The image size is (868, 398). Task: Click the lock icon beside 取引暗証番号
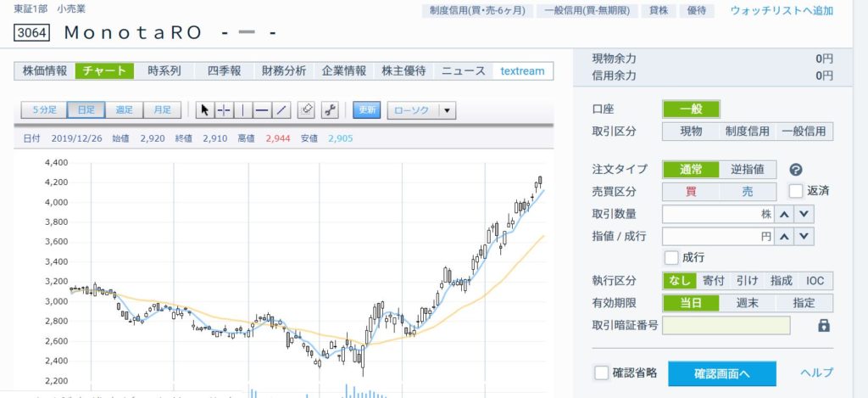tap(824, 325)
